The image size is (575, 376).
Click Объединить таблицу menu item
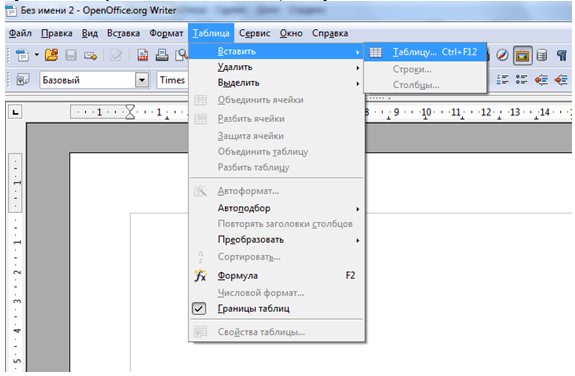(276, 152)
